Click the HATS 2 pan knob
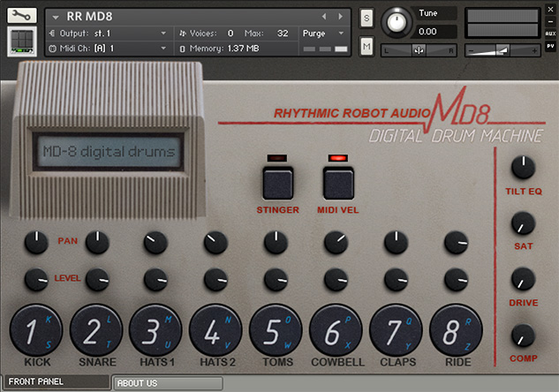The height and width of the screenshot is (392, 559). tap(215, 242)
